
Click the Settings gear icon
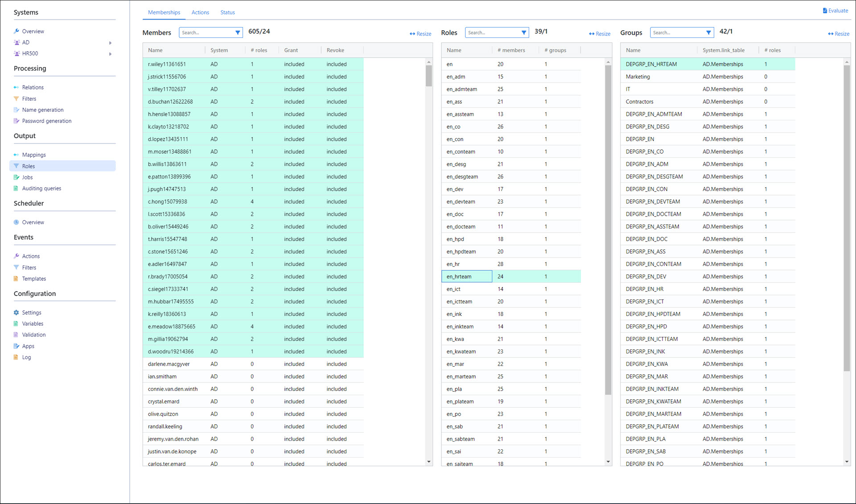pos(16,313)
